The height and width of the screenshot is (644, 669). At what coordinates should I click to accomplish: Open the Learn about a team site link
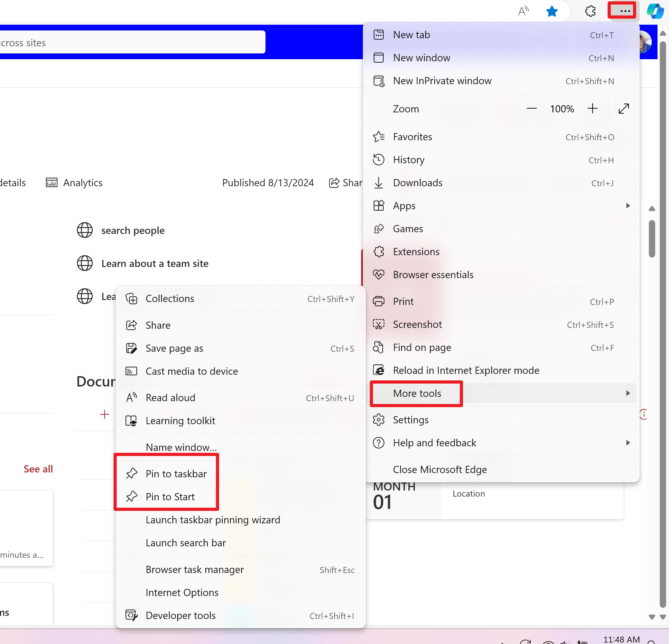coord(155,264)
